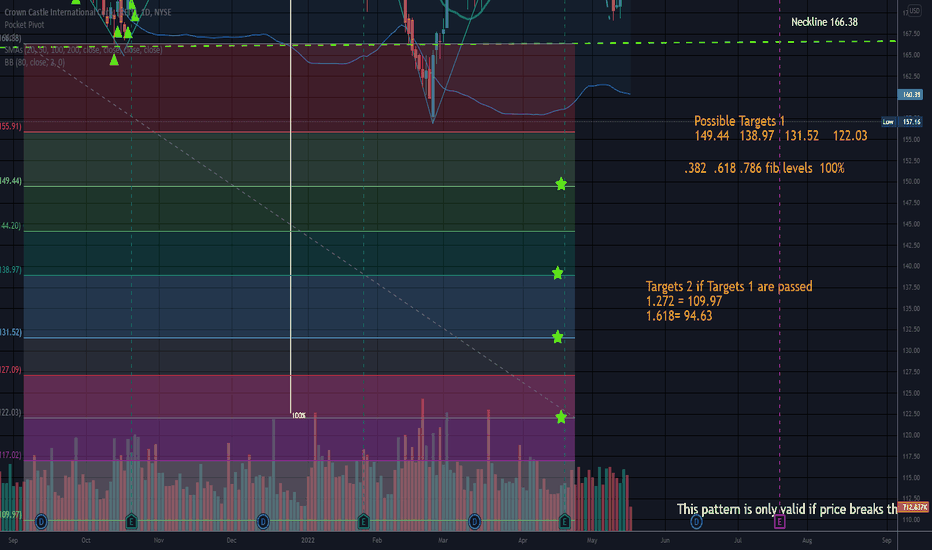This screenshot has width=932, height=550.
Task: Click the Neckline 166.38 annotation
Action: (x=824, y=22)
